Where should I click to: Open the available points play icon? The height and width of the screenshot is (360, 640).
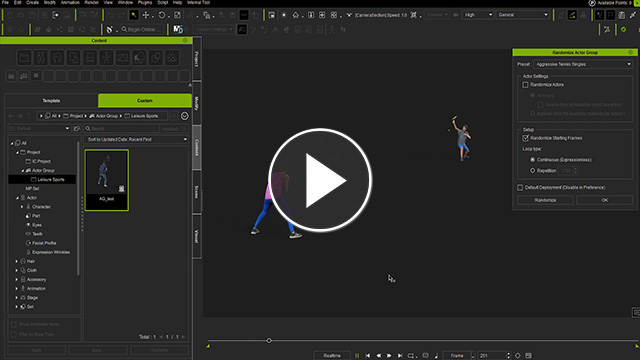(592, 3)
